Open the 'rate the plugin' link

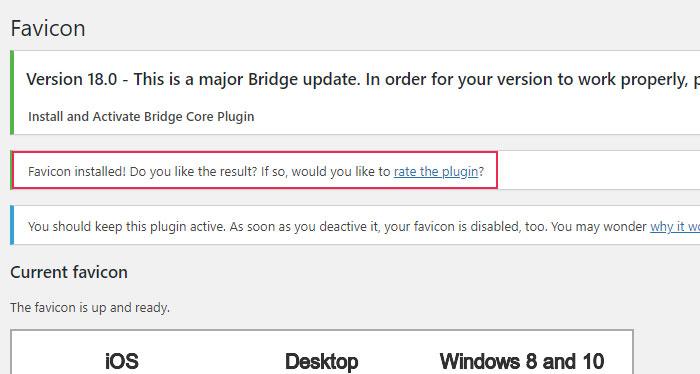pos(436,172)
